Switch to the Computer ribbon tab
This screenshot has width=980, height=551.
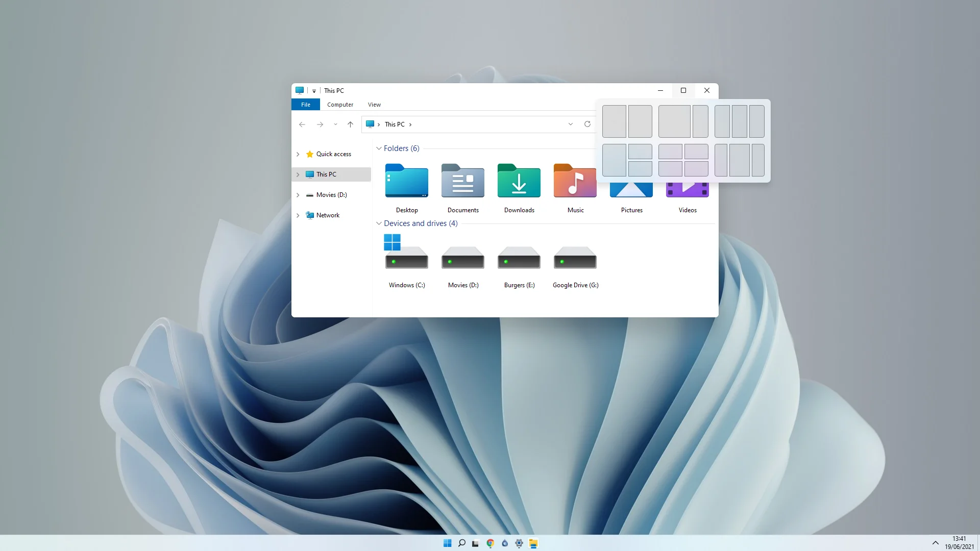click(x=340, y=105)
